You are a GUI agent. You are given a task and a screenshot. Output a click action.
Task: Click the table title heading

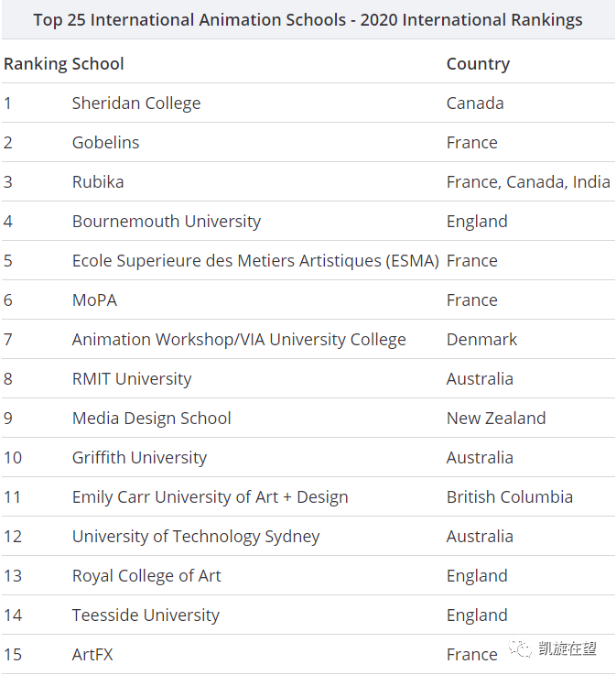[308, 20]
